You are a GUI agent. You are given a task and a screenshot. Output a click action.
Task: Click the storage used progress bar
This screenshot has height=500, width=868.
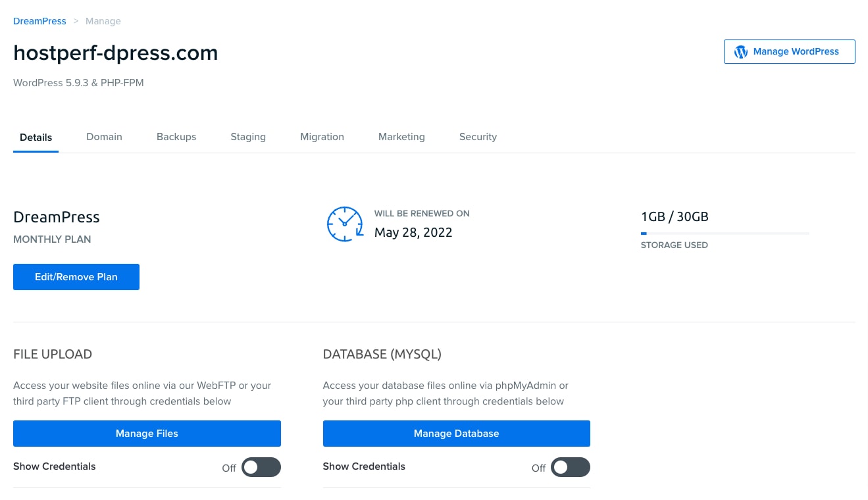[x=725, y=233]
